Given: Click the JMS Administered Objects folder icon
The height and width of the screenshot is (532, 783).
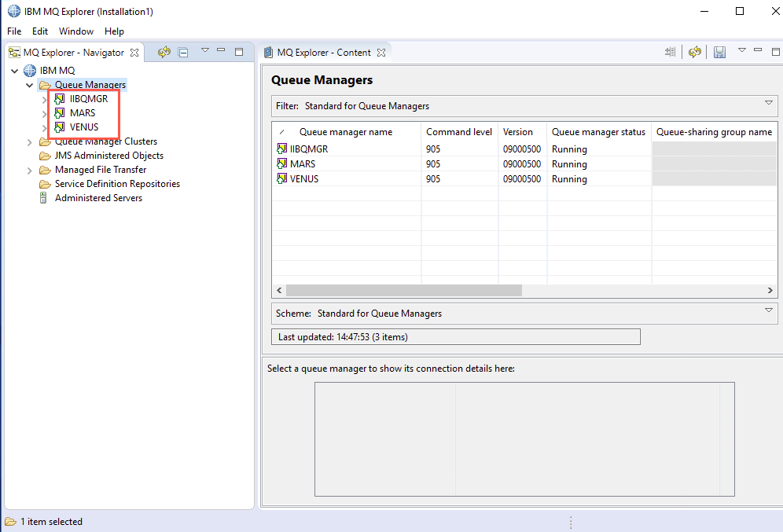Looking at the screenshot, I should pyautogui.click(x=45, y=156).
